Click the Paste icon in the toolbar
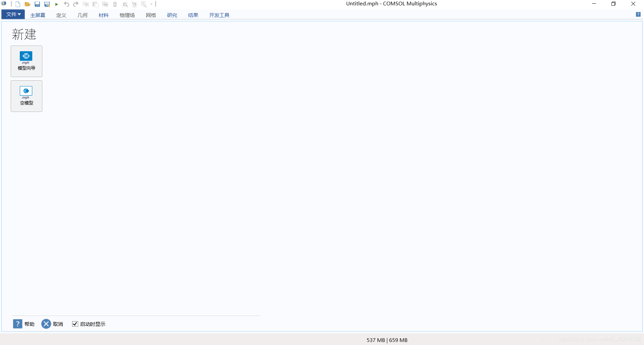The image size is (644, 345). [95, 4]
